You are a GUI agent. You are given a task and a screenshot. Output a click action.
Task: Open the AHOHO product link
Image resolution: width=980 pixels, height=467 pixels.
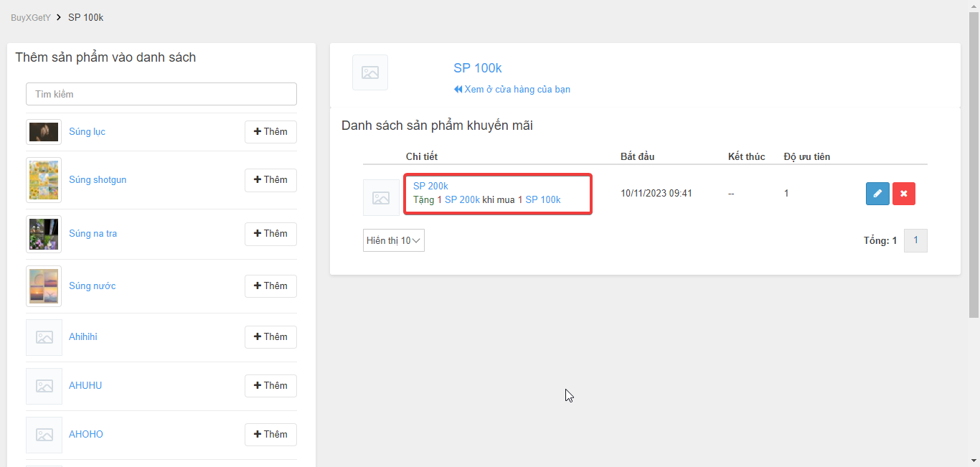click(86, 435)
